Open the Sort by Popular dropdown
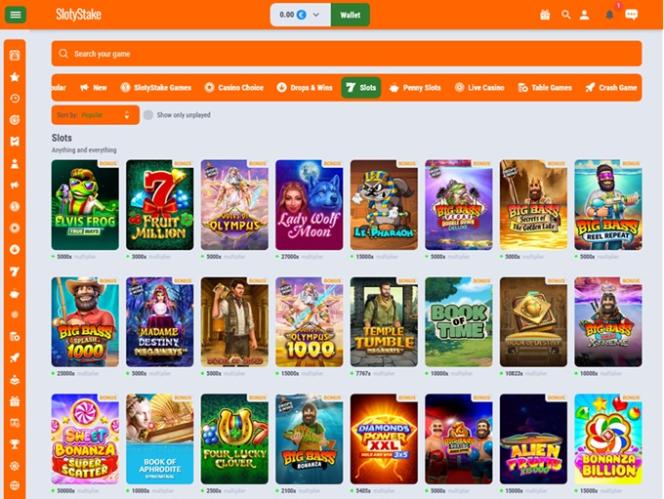Image resolution: width=664 pixels, height=499 pixels. click(x=95, y=115)
